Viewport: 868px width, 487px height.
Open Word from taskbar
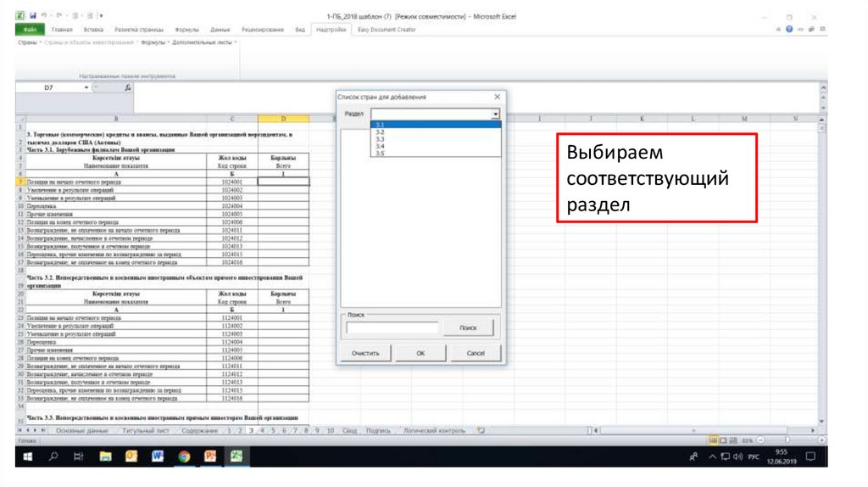tap(157, 456)
